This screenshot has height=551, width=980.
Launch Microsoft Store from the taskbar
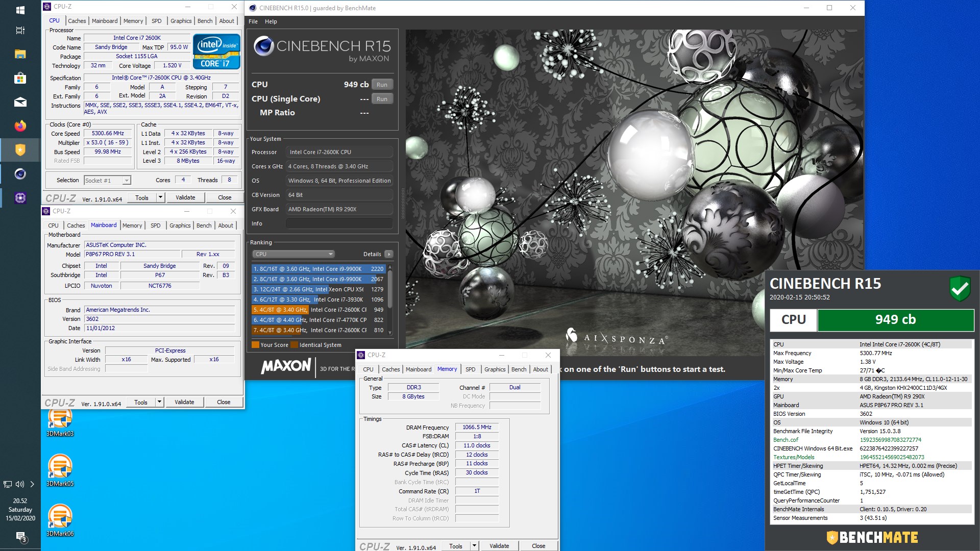point(20,78)
